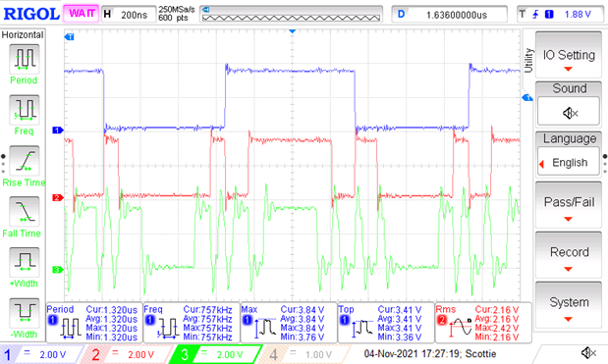
Task: Click the horizontal timebase 200ns field
Action: click(x=129, y=15)
